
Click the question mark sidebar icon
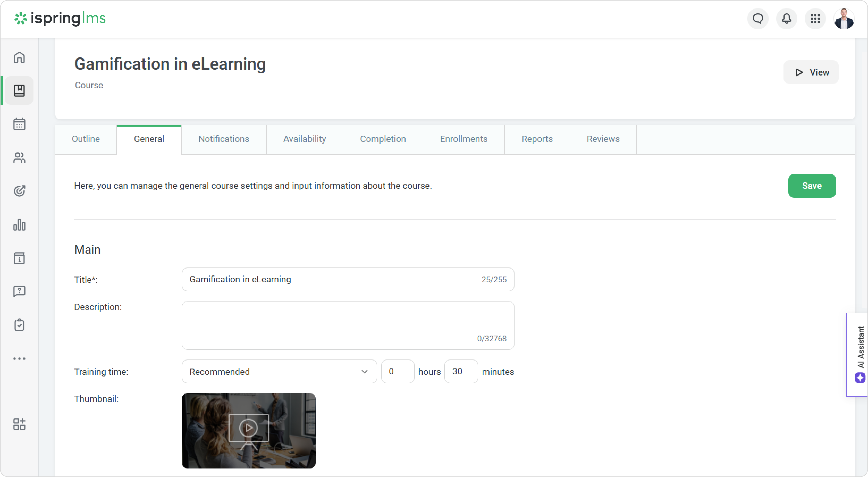point(19,291)
